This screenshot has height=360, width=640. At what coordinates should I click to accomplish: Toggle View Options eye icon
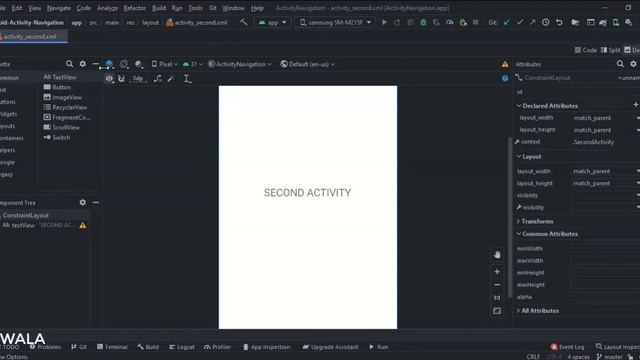[109, 78]
